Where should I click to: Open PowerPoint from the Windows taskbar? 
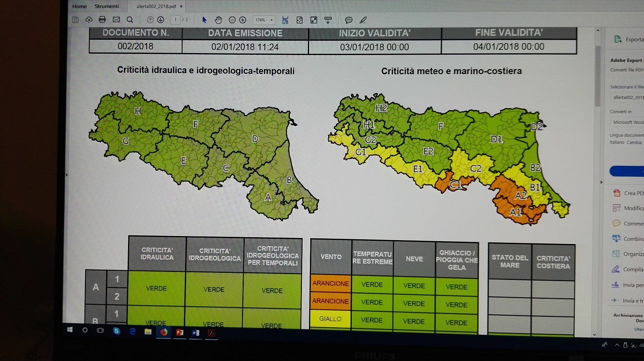(180, 332)
